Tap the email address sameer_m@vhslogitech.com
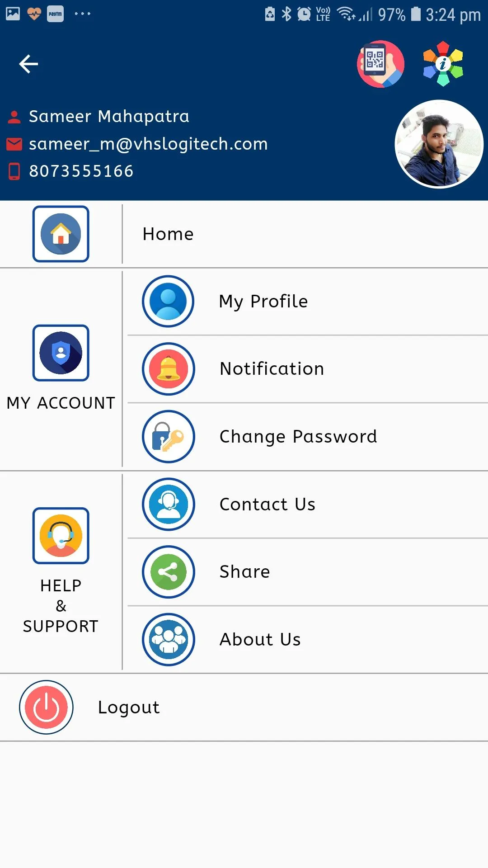This screenshot has width=488, height=868. click(x=148, y=144)
